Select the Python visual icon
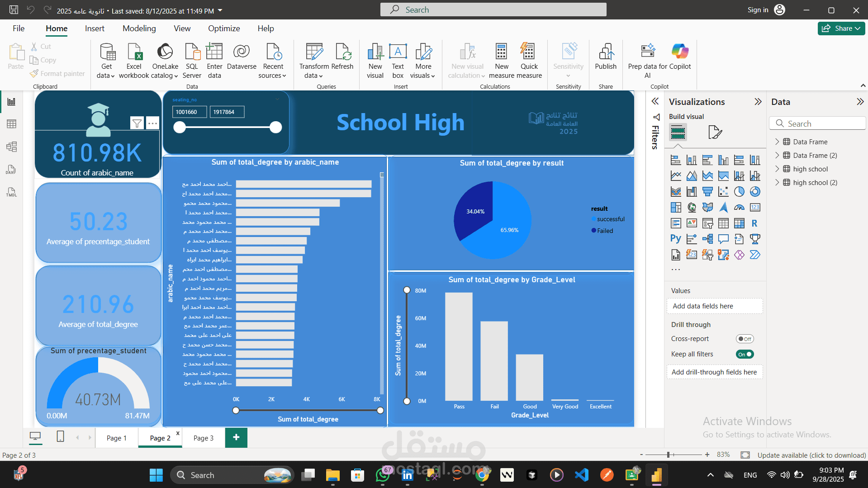The height and width of the screenshot is (488, 868). click(x=676, y=239)
